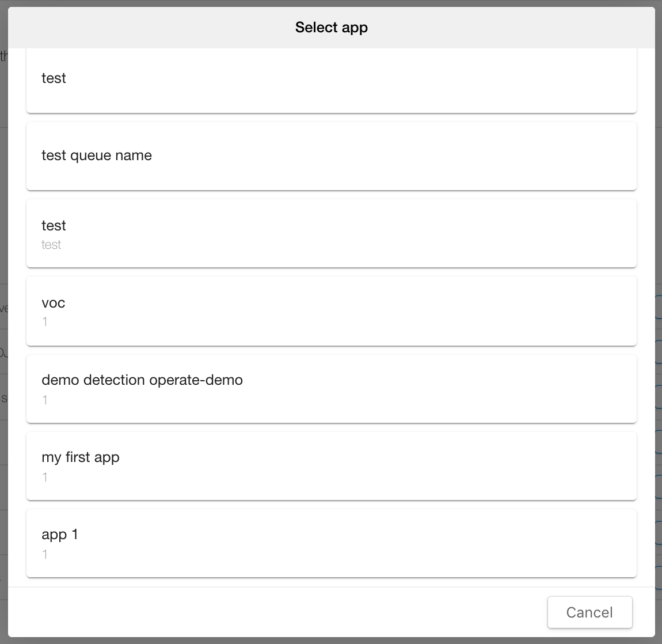Click the "demo detection operate-demo" name label
Screen dimensions: 662x644
tap(142, 380)
